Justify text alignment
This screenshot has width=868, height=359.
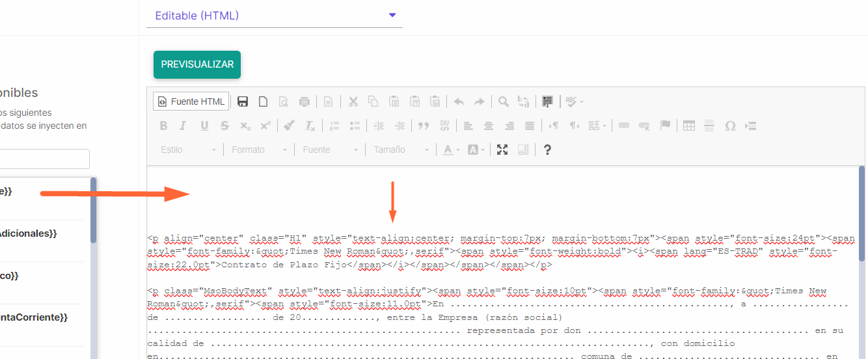[530, 126]
